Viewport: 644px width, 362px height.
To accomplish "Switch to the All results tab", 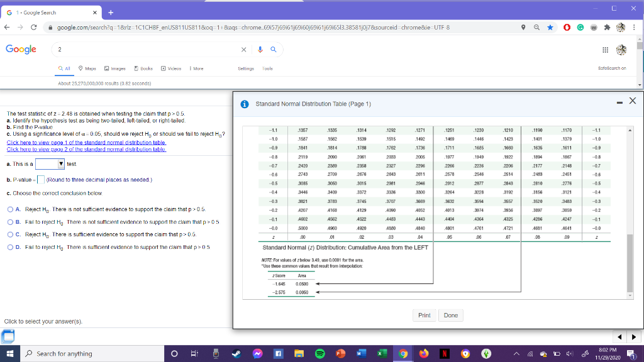I will coord(65,69).
